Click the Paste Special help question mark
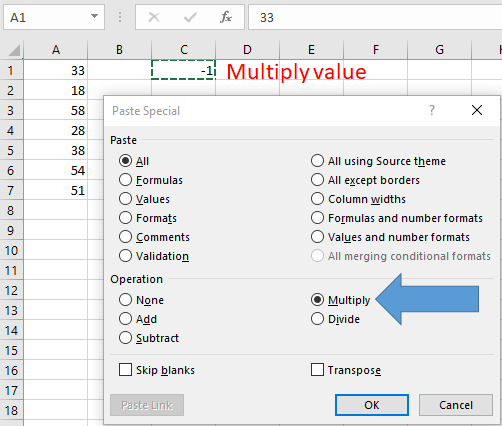 tap(432, 110)
